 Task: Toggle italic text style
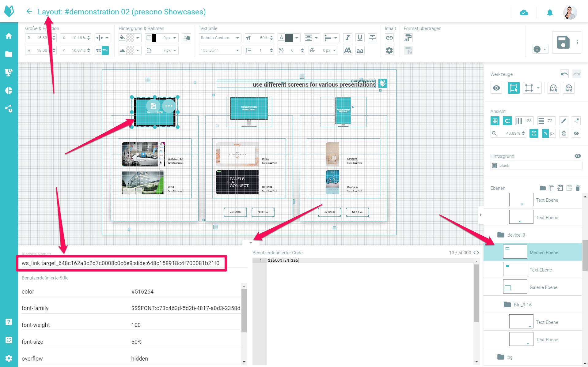pos(347,38)
